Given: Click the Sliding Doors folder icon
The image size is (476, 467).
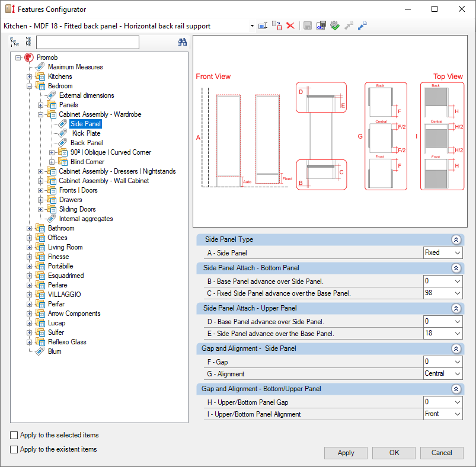Looking at the screenshot, I should pos(52,209).
